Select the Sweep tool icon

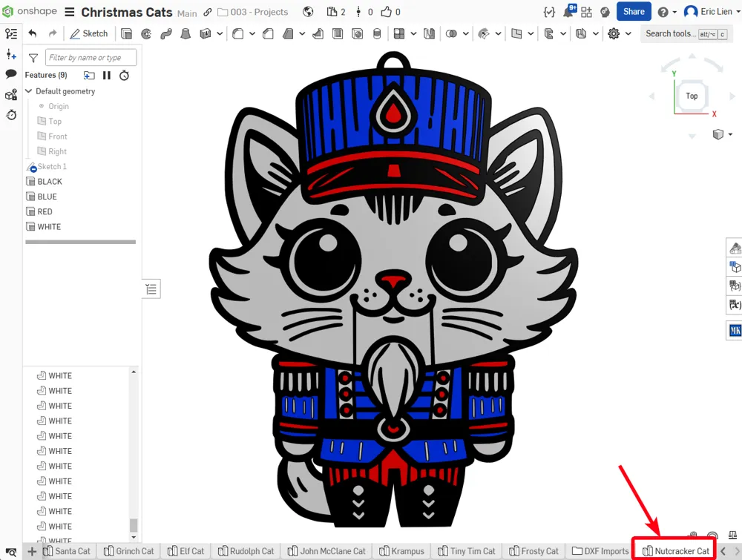click(x=166, y=33)
